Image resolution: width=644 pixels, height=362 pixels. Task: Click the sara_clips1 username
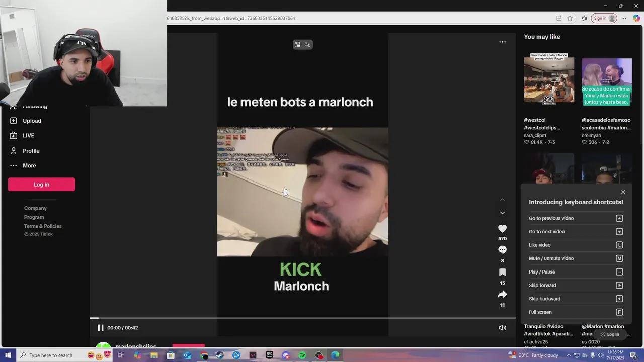click(535, 135)
